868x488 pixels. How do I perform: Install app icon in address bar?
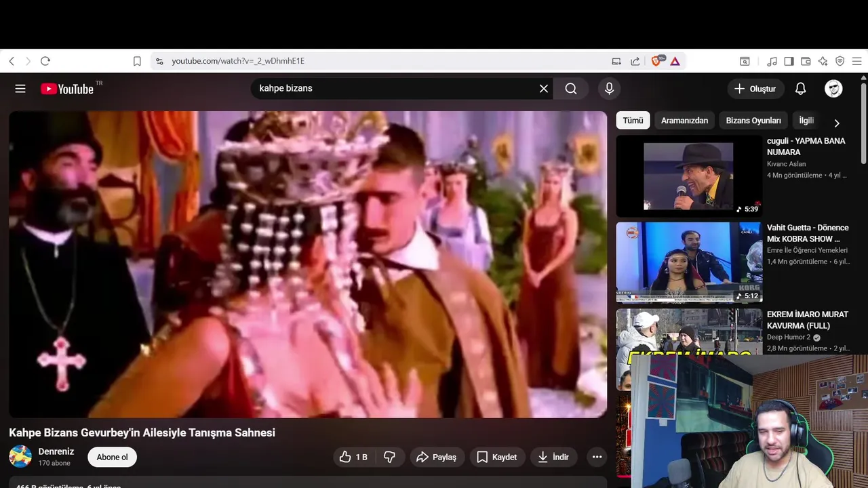point(616,61)
